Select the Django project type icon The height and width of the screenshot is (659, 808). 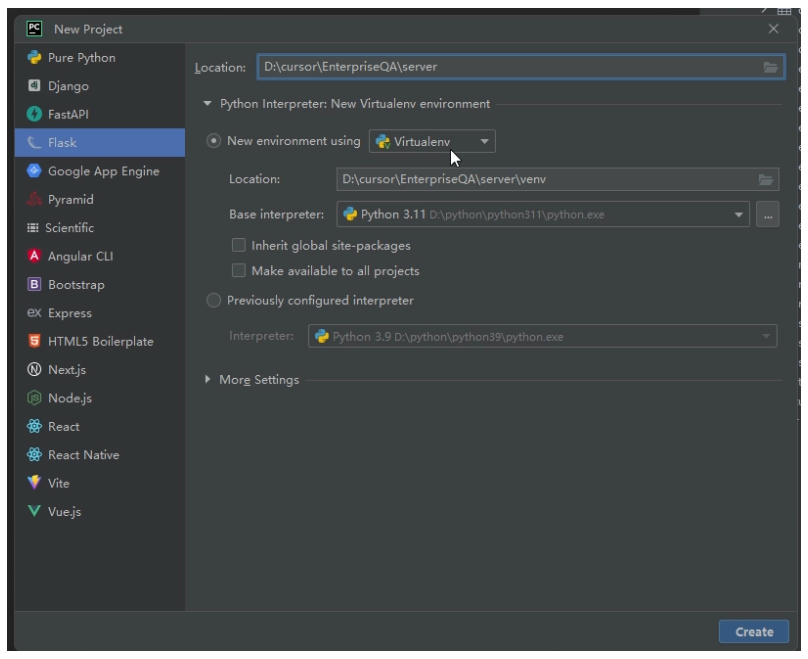[34, 86]
